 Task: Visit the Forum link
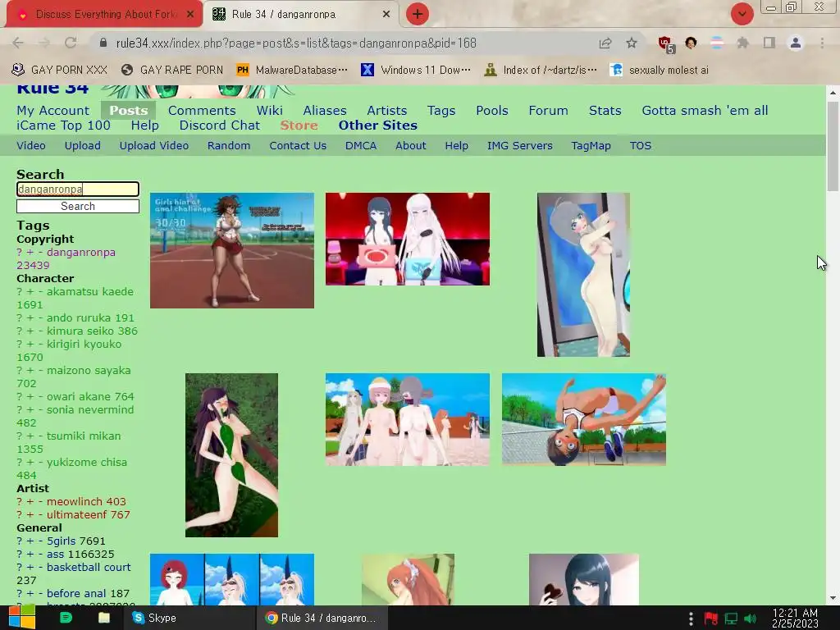point(548,111)
